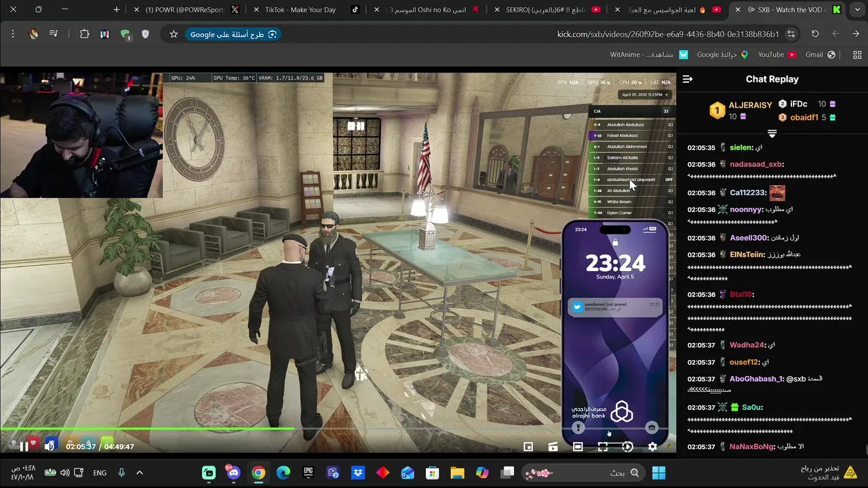The image size is (868, 488).
Task: Switch to Oshi no Ko tab
Action: 431,9
